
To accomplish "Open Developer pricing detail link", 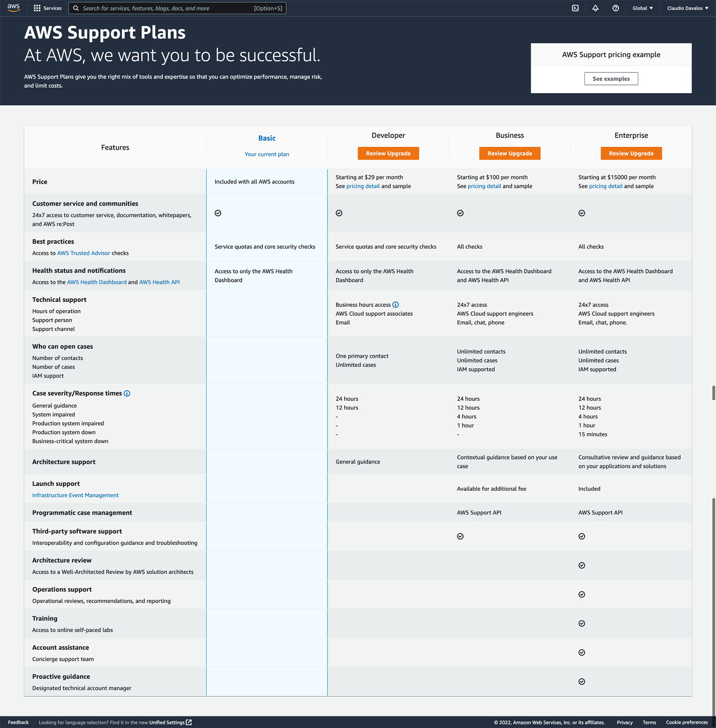I will (363, 186).
